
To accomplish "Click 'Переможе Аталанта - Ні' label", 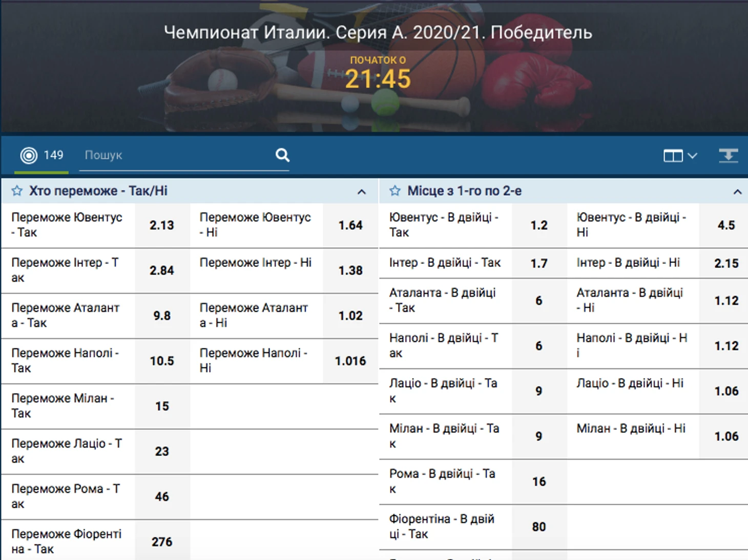I will coord(254,315).
